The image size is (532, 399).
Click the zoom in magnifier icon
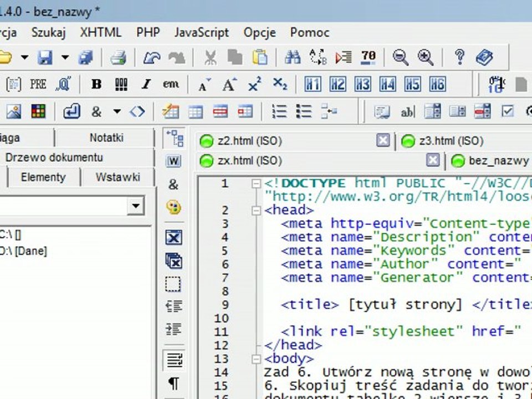point(426,57)
